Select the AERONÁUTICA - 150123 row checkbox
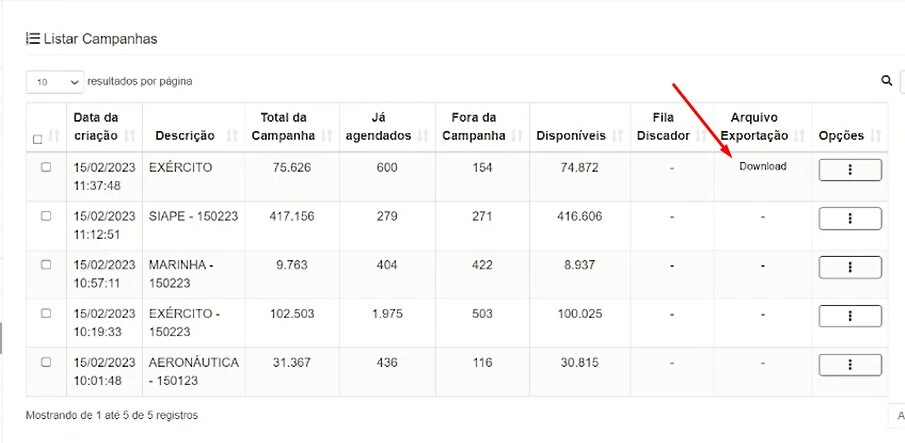Screen dimensions: 905x443 pyautogui.click(x=46, y=362)
